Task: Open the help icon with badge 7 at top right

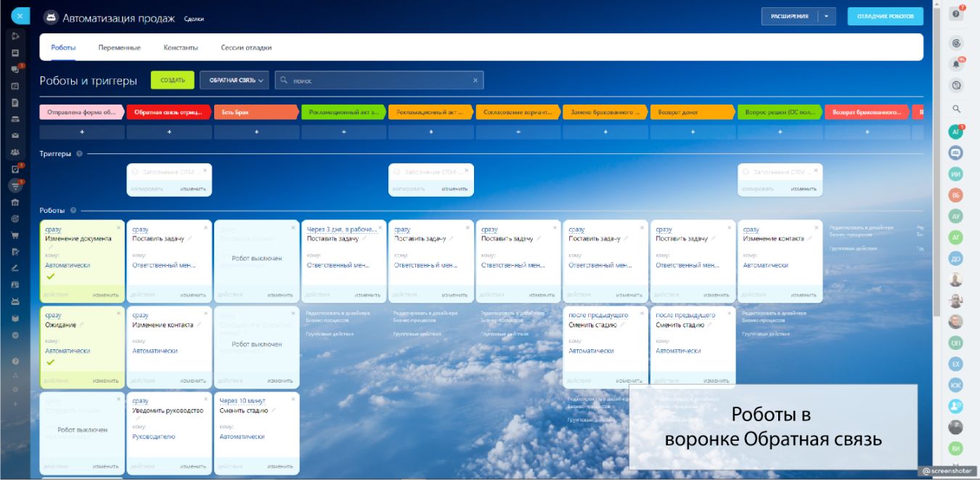Action: (956, 14)
